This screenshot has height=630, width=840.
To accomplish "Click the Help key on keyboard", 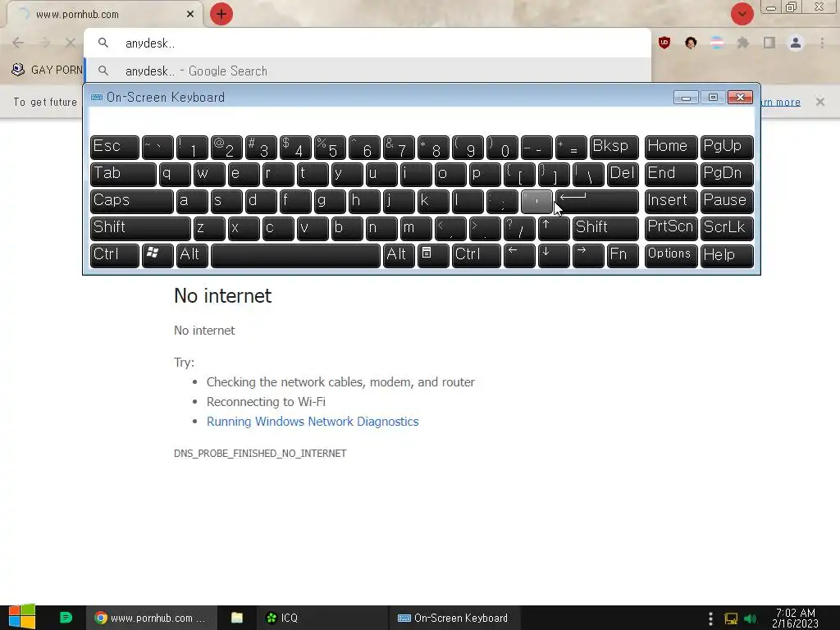I will click(727, 255).
